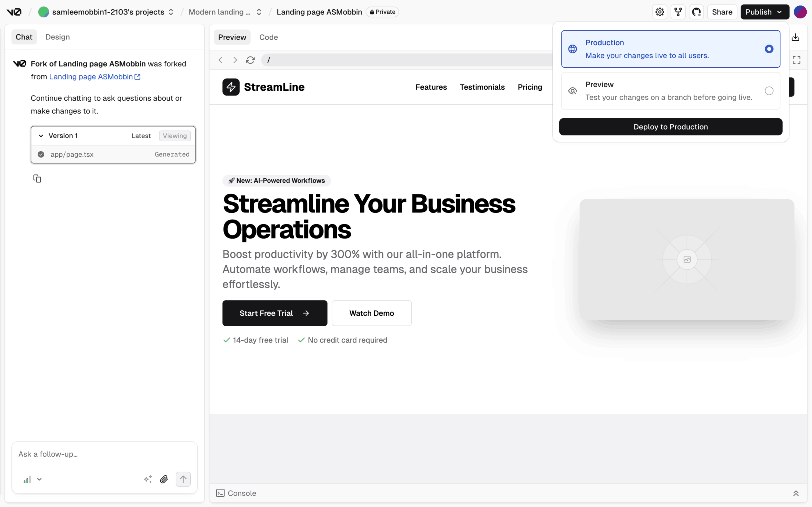Switch to the Design tab
This screenshot has width=812, height=507.
coord(58,37)
